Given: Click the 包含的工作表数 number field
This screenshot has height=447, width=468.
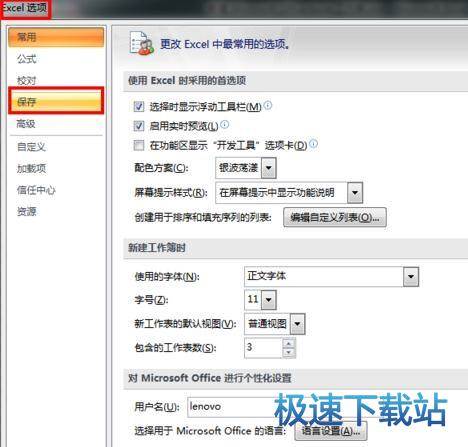Looking at the screenshot, I should [263, 348].
